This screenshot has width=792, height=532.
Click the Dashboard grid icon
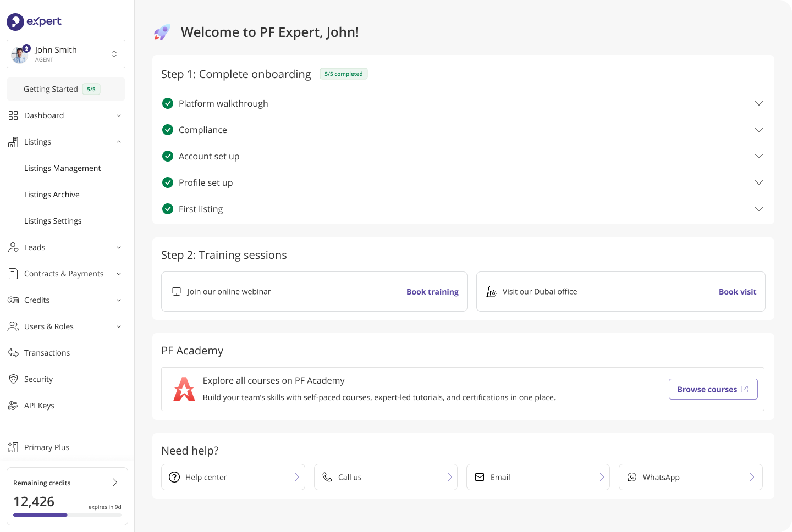13,115
